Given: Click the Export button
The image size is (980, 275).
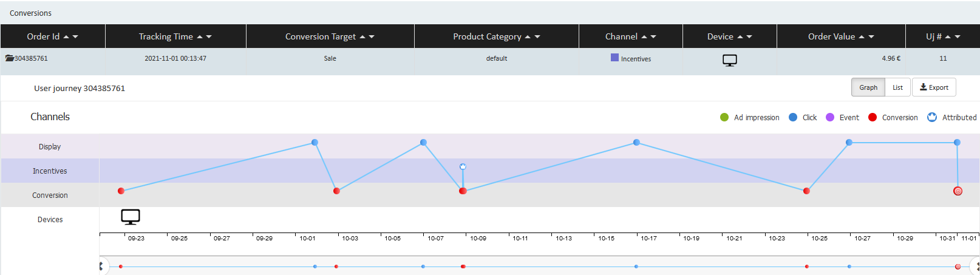Looking at the screenshot, I should pyautogui.click(x=934, y=87).
